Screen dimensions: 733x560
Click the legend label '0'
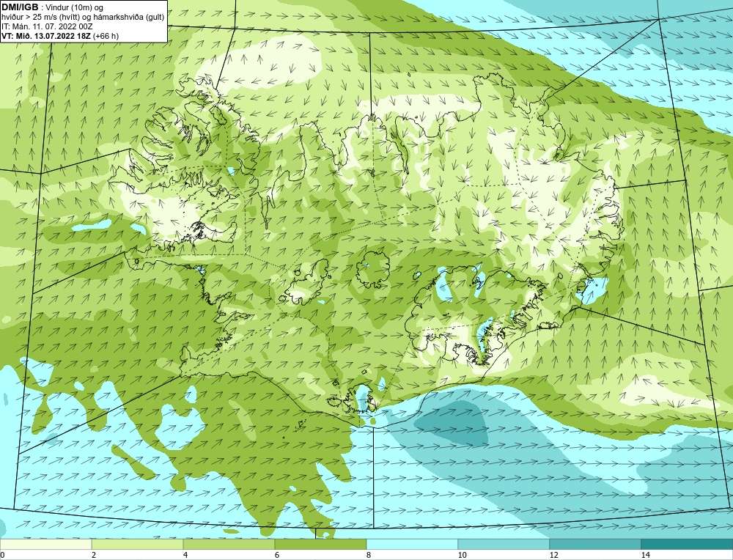pos(3,555)
